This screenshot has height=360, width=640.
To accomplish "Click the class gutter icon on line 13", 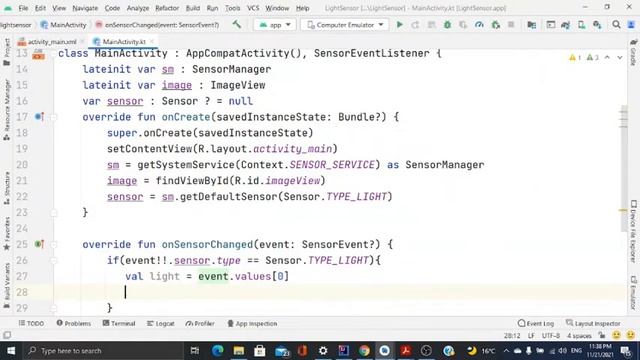I will 39,54.
